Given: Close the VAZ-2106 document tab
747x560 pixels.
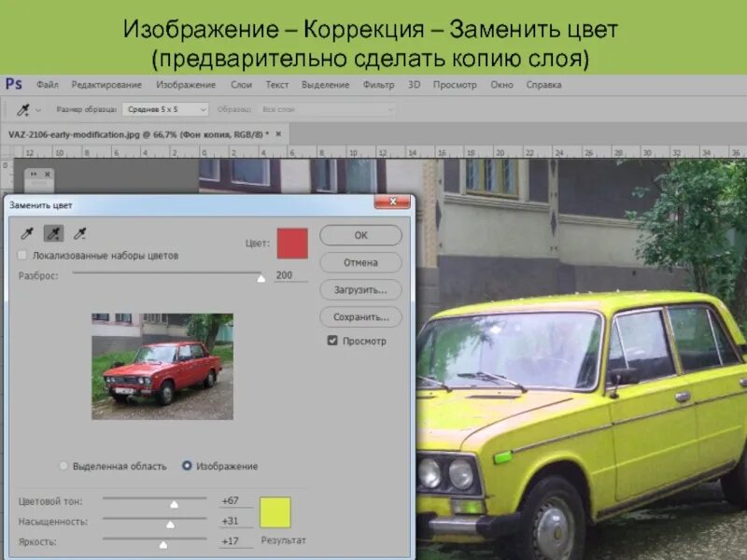Looking at the screenshot, I should pyautogui.click(x=278, y=134).
